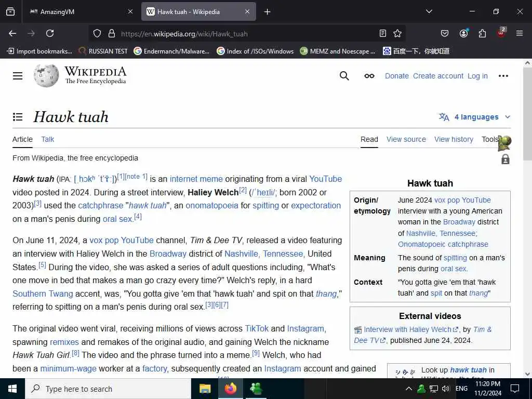This screenshot has height=399, width=532.
Task: Open File Explorer from the taskbar
Action: tap(205, 389)
